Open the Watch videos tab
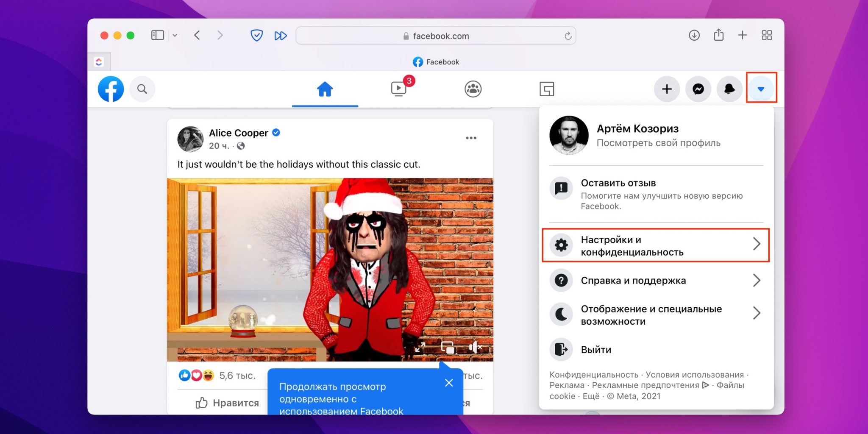 tap(399, 89)
